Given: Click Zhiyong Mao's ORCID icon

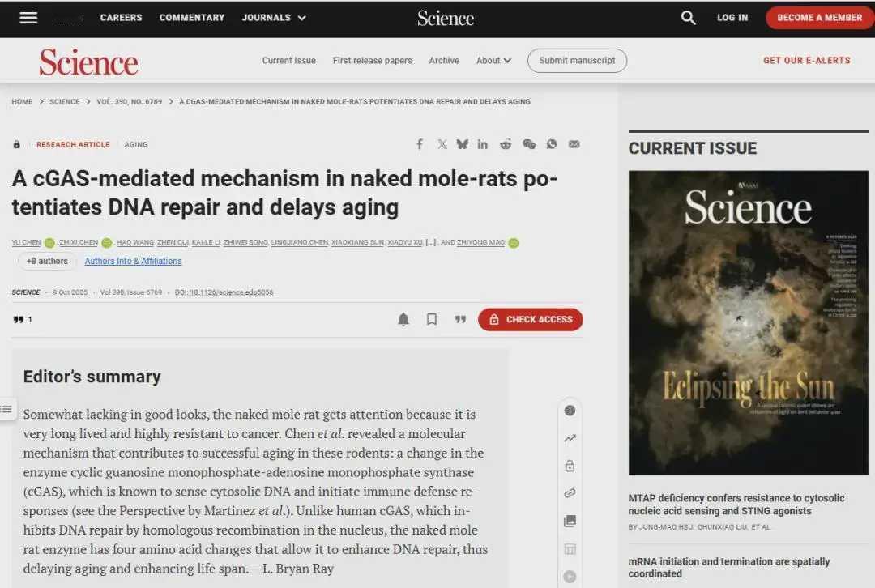Looking at the screenshot, I should pos(514,243).
